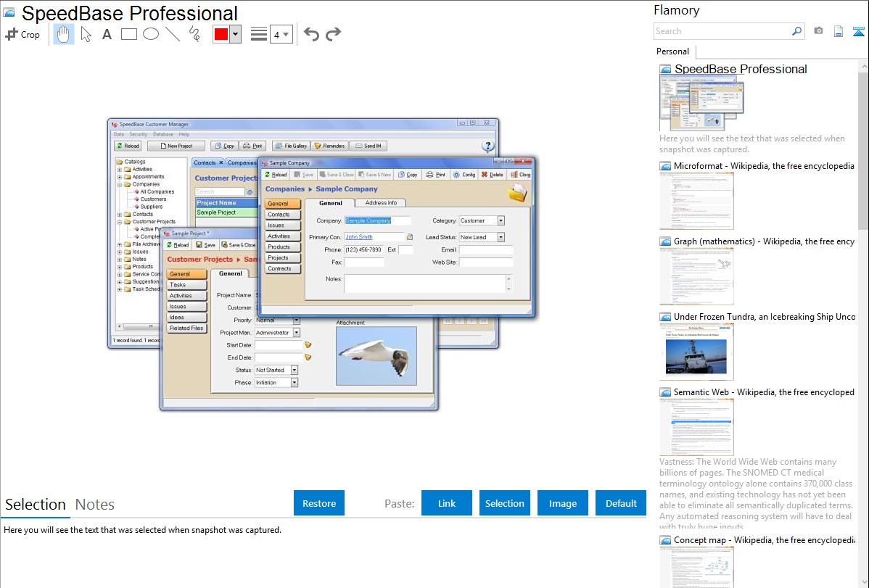
Task: Paste as Selection button
Action: pyautogui.click(x=504, y=503)
